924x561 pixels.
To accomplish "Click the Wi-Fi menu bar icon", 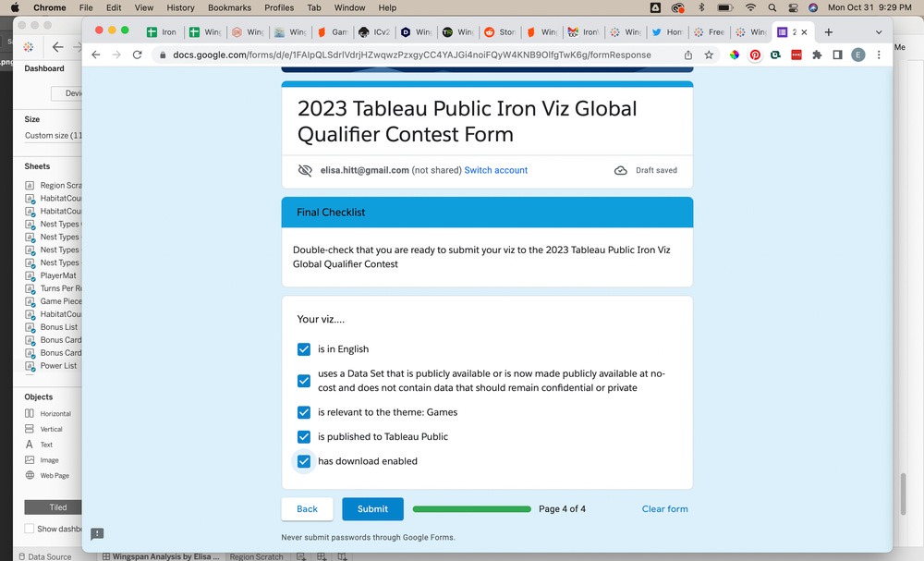I will 750,7.
